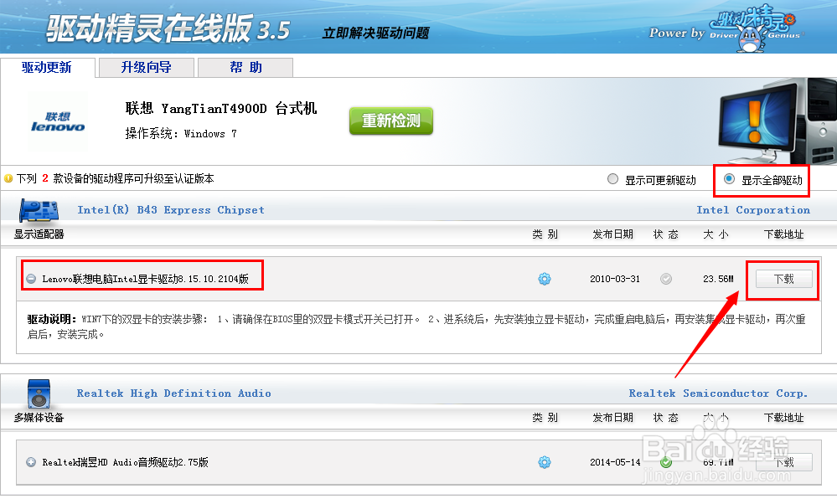
Task: Click the 立即解决驱动问题 slogan
Action: 376,33
